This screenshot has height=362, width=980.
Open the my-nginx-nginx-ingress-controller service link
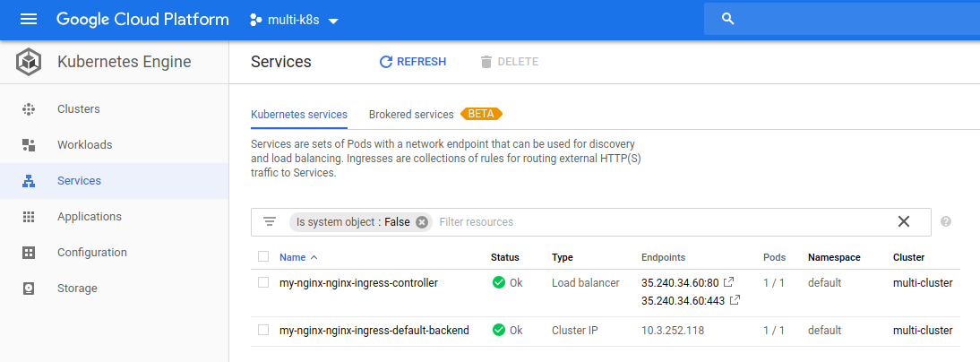358,282
